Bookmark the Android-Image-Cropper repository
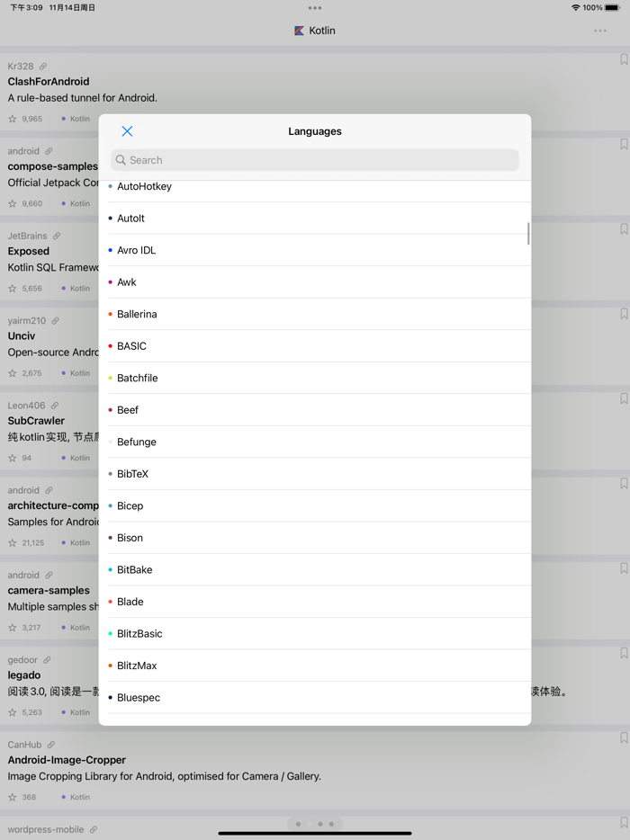630x840 pixels. coord(624,737)
